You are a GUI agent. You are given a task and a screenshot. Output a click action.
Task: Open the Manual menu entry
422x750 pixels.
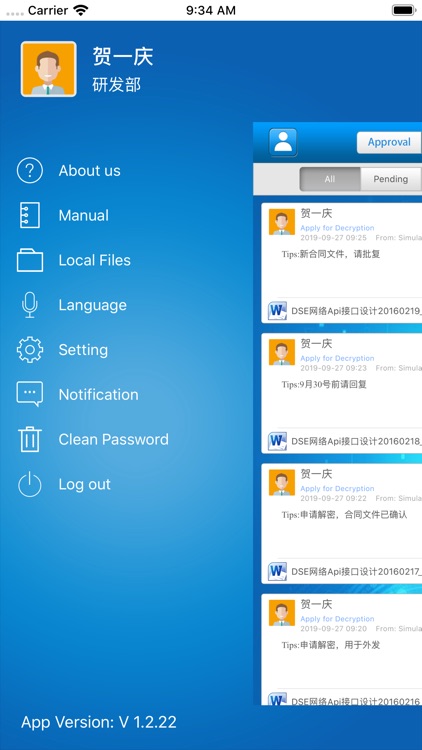pos(84,215)
